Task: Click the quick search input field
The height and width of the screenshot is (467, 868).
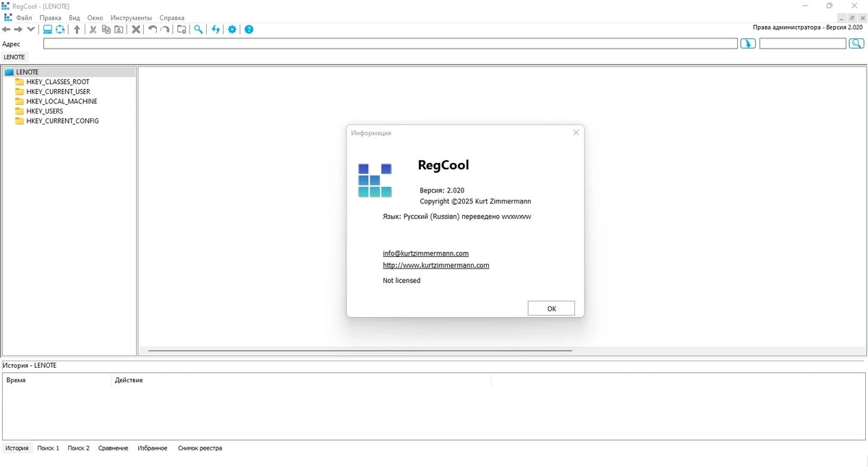Action: pos(802,43)
